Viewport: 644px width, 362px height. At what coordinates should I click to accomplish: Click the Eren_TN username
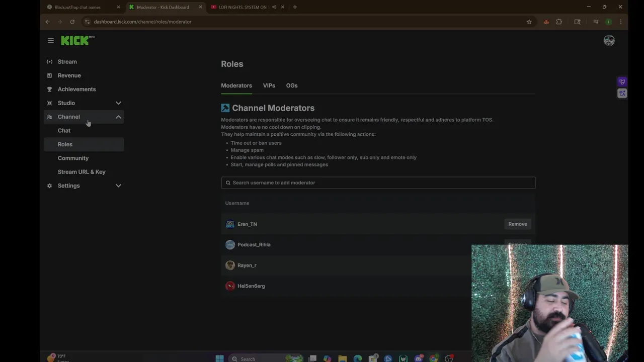[247, 224]
